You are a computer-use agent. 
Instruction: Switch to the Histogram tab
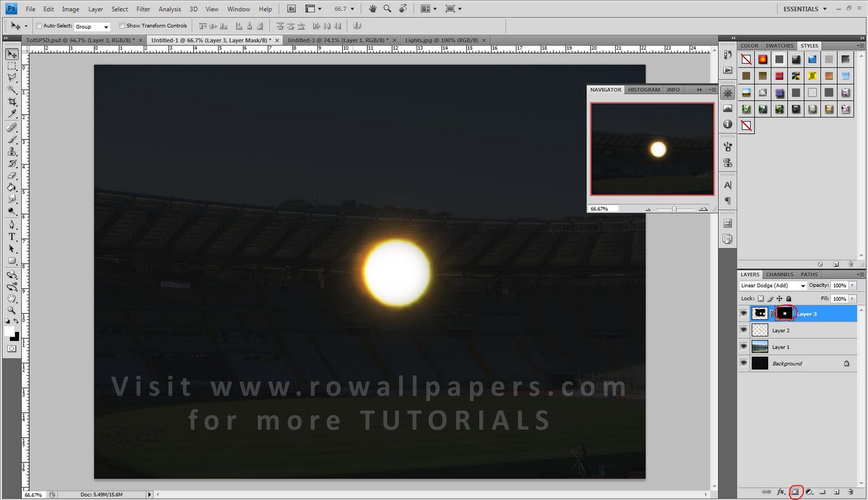[x=644, y=90]
